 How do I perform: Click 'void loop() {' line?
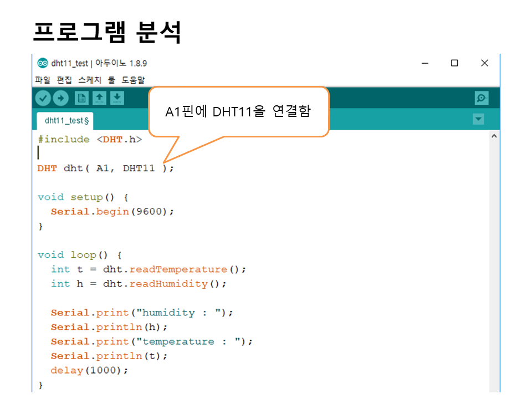(x=80, y=255)
